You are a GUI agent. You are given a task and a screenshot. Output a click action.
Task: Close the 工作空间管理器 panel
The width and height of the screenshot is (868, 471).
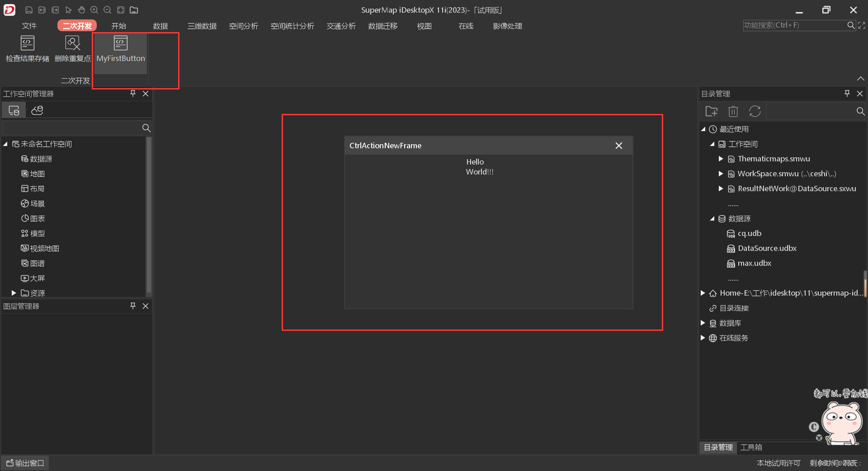pyautogui.click(x=146, y=94)
